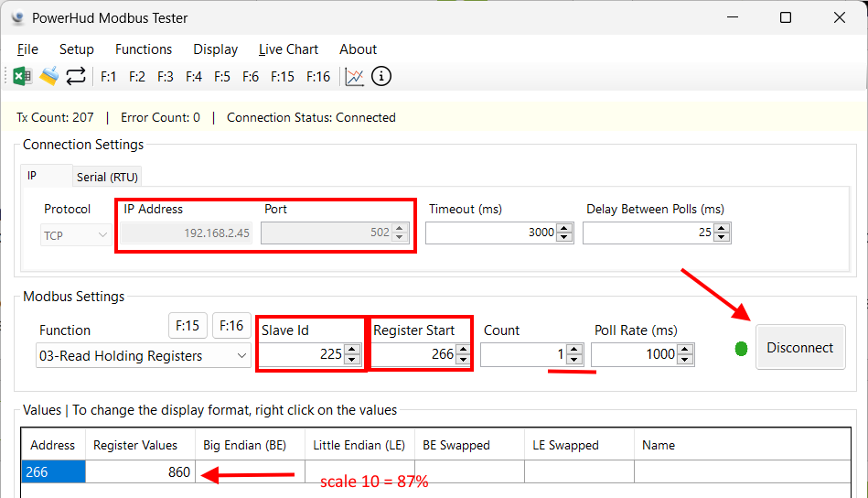
Task: Click the green connection status indicator
Action: click(741, 349)
